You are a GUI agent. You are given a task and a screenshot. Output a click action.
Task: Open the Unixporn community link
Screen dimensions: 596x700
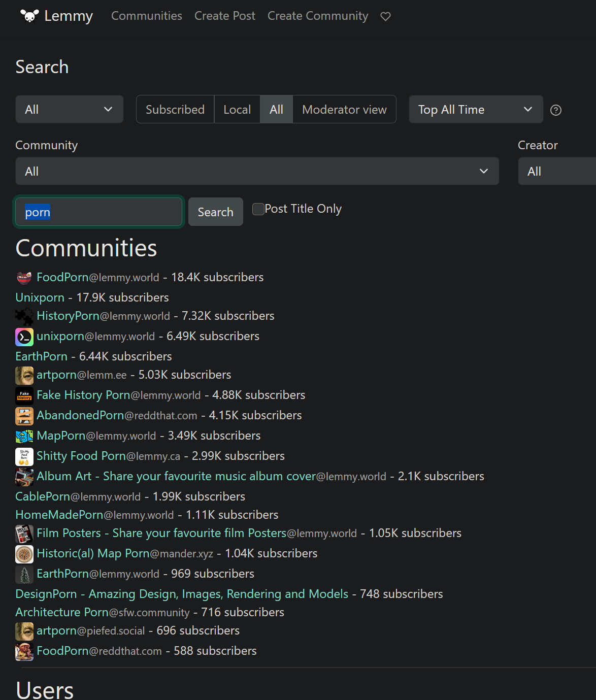point(40,297)
